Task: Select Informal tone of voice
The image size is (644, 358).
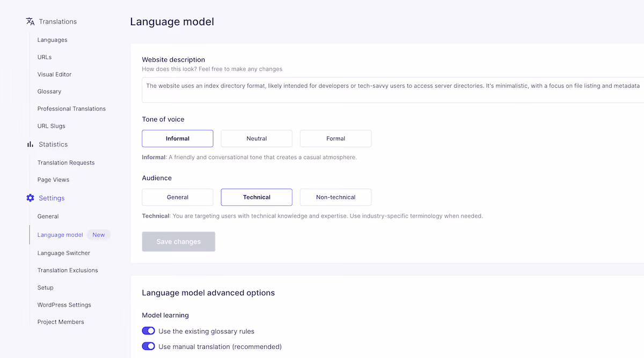Action: click(x=178, y=138)
